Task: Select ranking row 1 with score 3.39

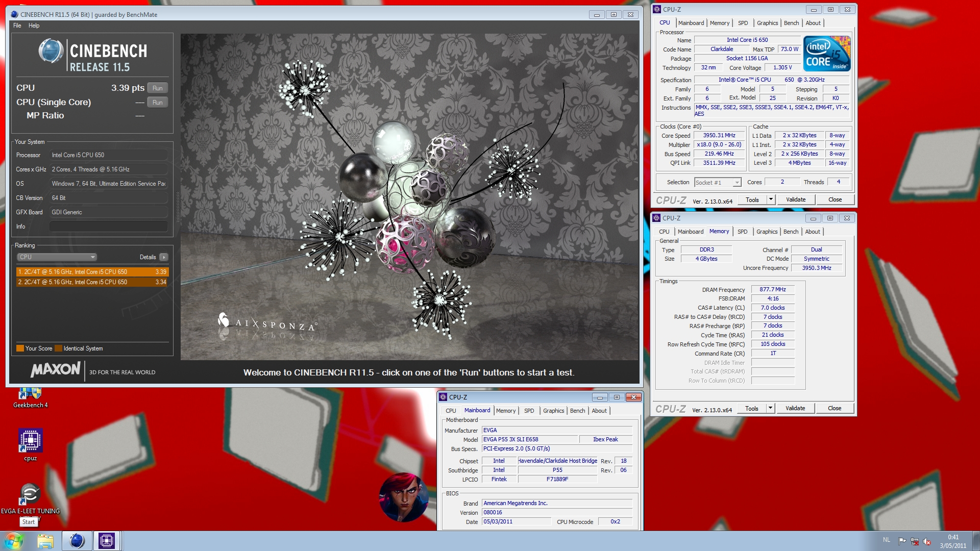Action: [92, 272]
